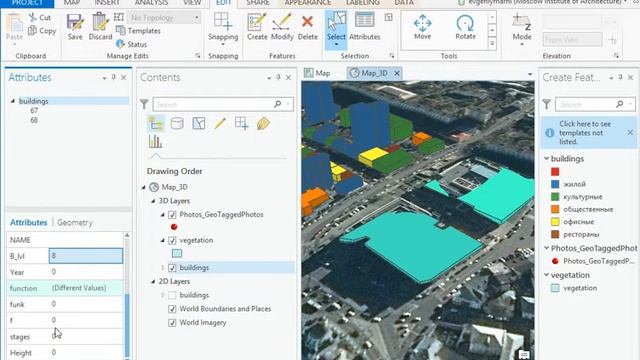Click the B_lvl value input field
This screenshot has height=360, width=640.
tap(86, 256)
